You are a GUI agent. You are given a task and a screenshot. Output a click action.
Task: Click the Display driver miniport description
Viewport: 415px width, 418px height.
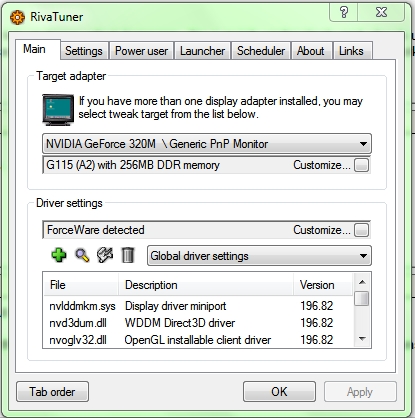click(176, 306)
